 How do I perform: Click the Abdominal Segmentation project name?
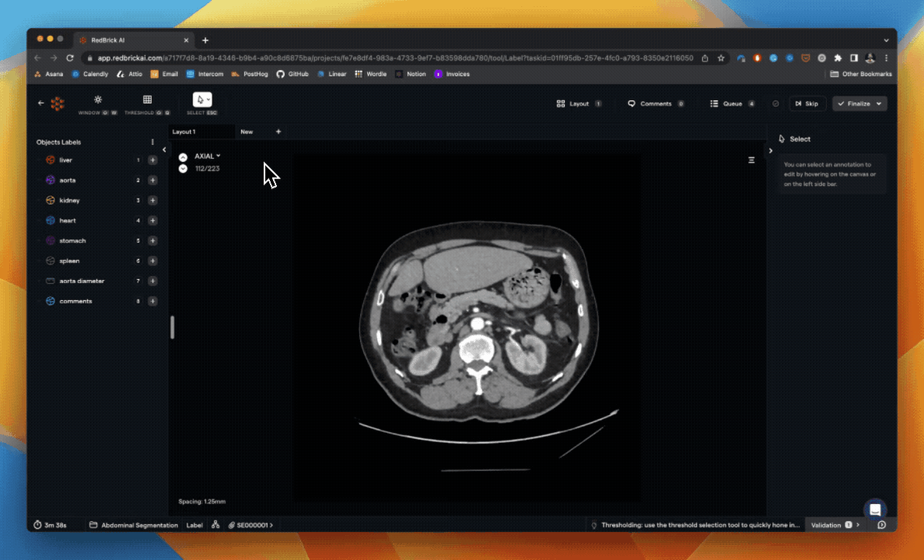coord(133,524)
